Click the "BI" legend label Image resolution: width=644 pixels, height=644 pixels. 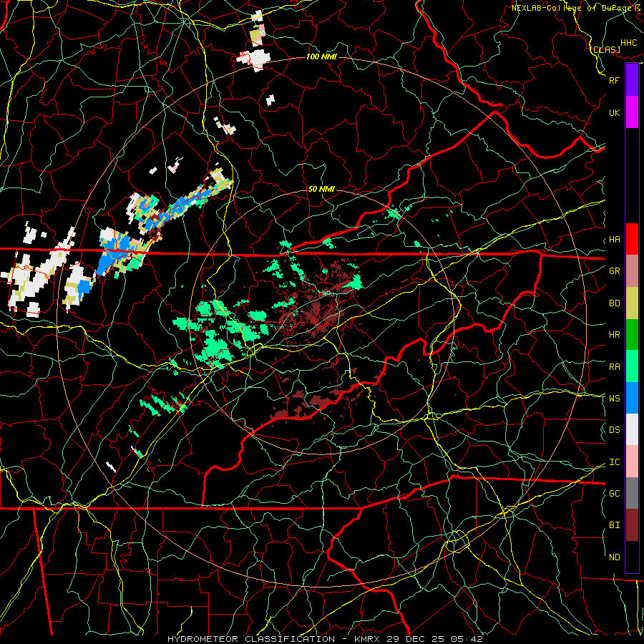(614, 525)
